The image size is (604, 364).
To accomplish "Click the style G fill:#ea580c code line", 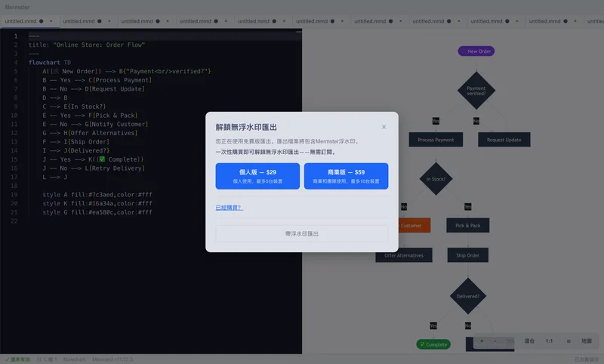I will [x=97, y=212].
